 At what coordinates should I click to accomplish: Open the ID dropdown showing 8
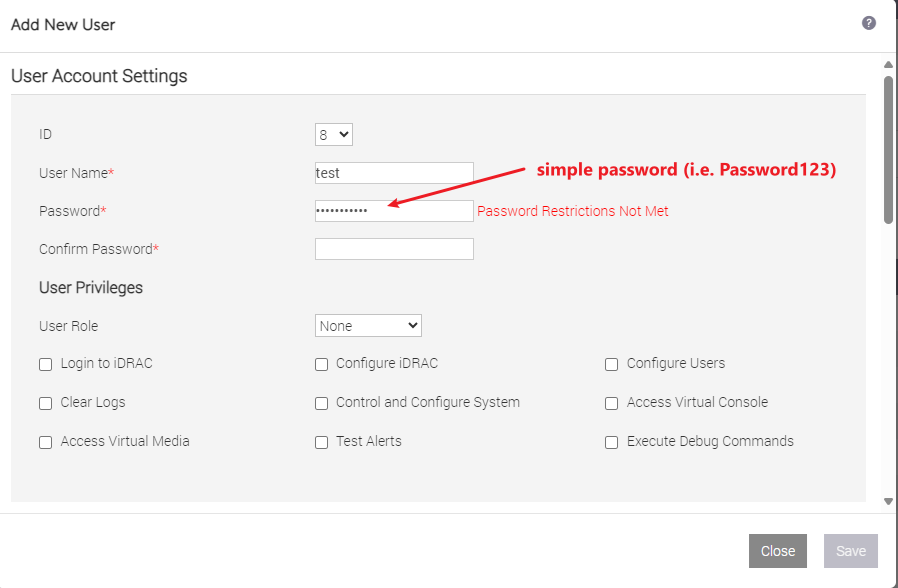(335, 133)
